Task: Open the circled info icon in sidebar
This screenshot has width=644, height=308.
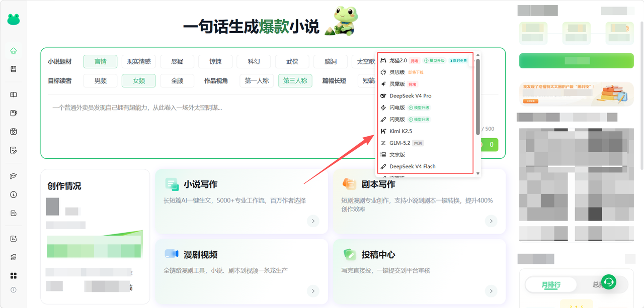Action: (x=14, y=194)
